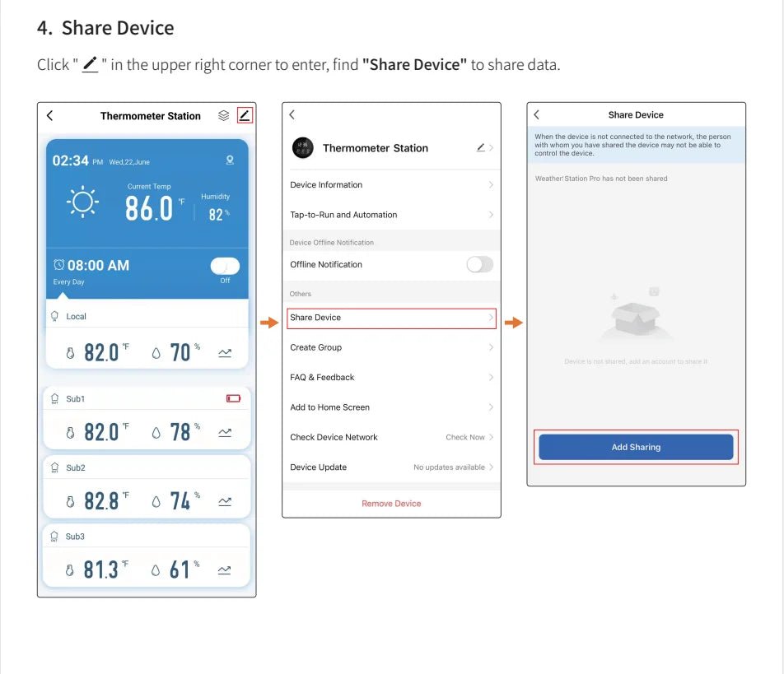The image size is (784, 674).
Task: Open the Sub3 trend graph icon
Action: coord(225,569)
